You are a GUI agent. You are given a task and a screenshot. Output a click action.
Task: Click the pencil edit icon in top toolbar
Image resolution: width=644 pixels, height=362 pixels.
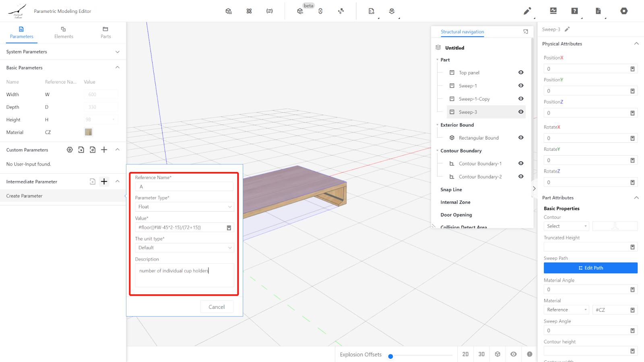pos(527,11)
